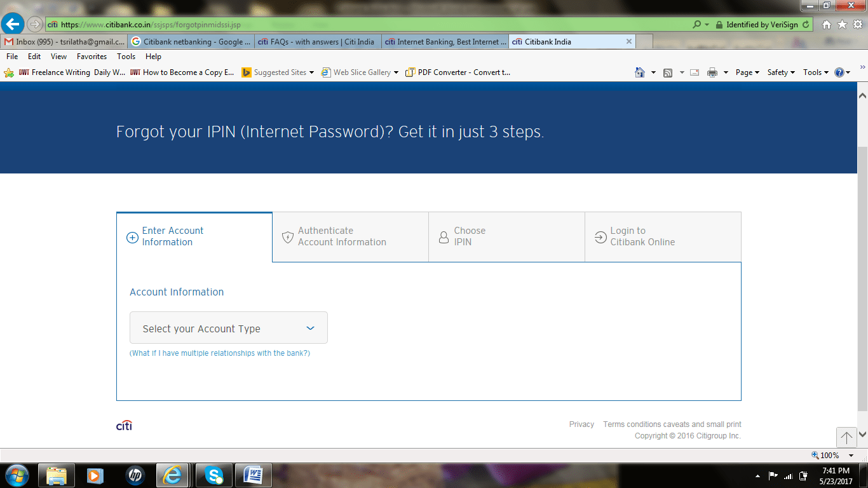This screenshot has height=488, width=868.
Task: Switch to the Citi FAQs tab
Action: click(x=318, y=42)
